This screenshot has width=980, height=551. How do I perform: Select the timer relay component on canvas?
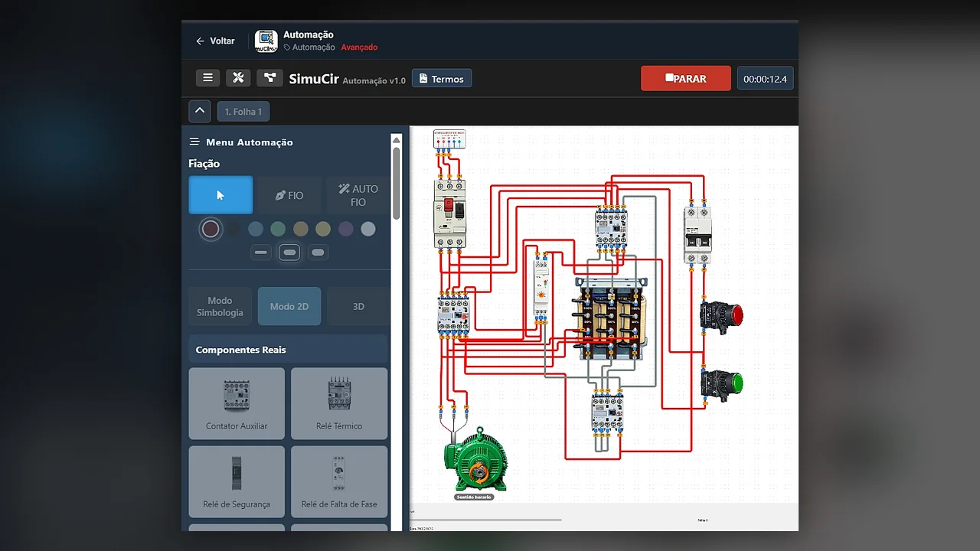click(x=541, y=288)
